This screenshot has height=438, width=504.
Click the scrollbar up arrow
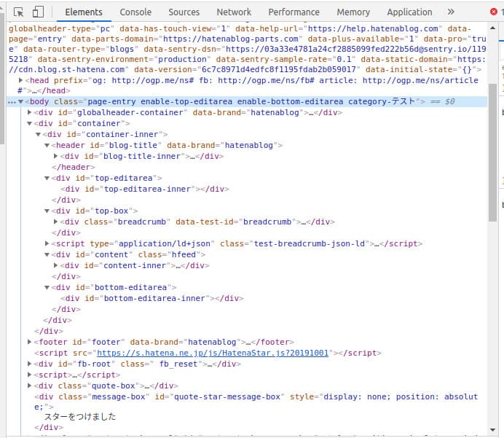click(492, 28)
